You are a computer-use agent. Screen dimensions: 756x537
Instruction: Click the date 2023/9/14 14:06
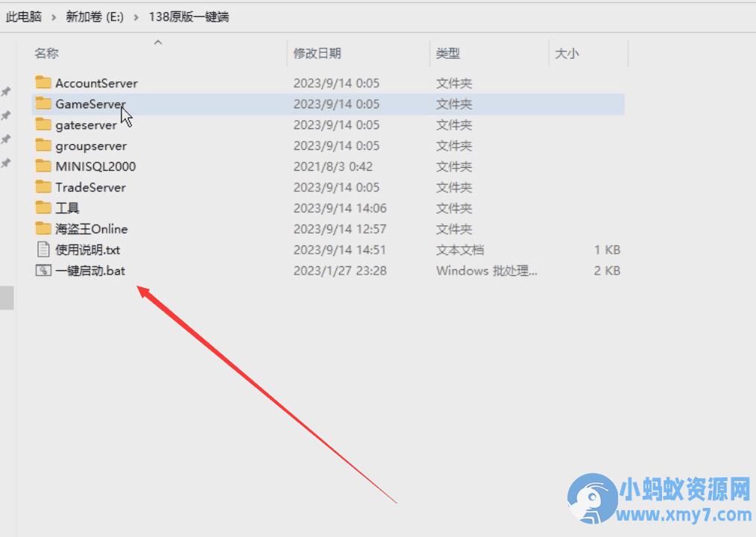tap(340, 208)
